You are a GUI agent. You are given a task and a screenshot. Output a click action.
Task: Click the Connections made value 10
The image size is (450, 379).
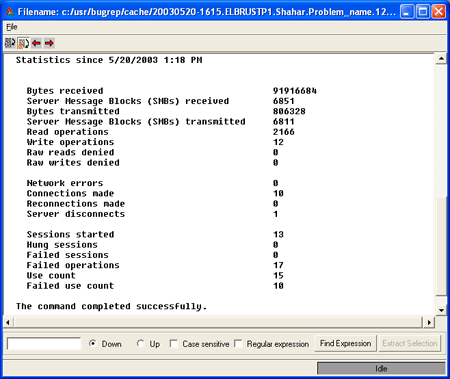click(278, 193)
